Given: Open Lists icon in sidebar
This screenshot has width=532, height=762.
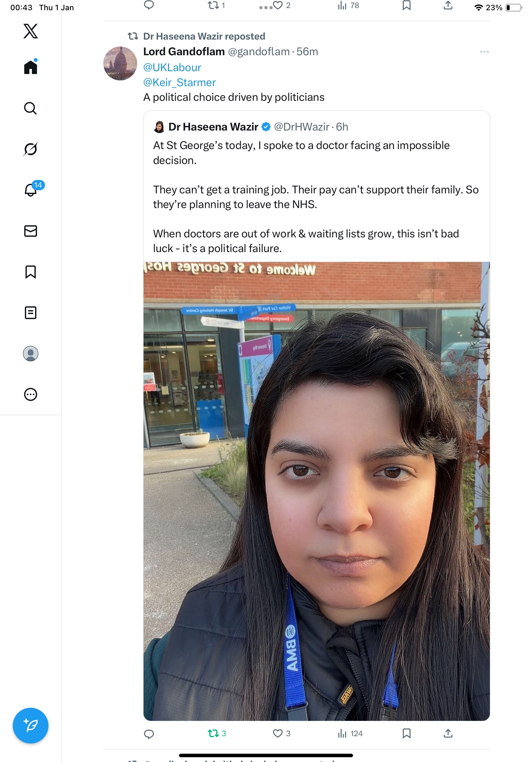Looking at the screenshot, I should 31,313.
